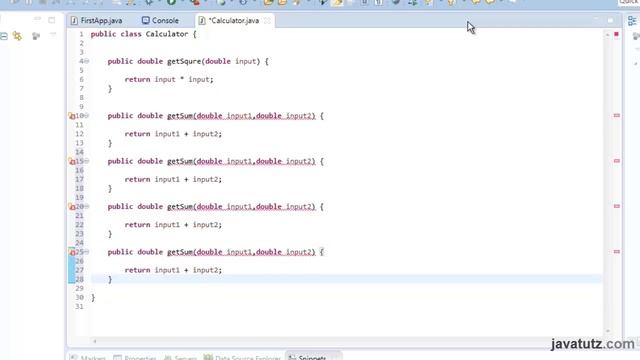Open the Properties bottom tab
640x360 pixels.
[x=135, y=357]
